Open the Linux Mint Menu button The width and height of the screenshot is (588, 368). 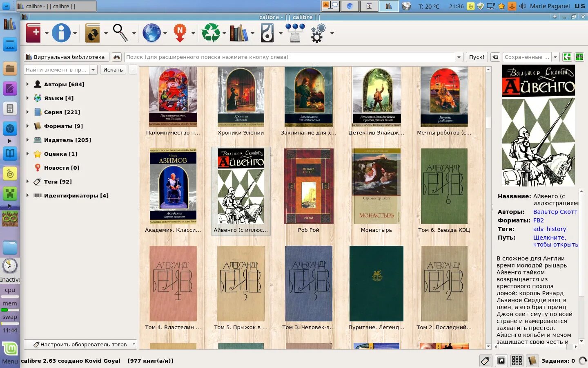(10, 353)
